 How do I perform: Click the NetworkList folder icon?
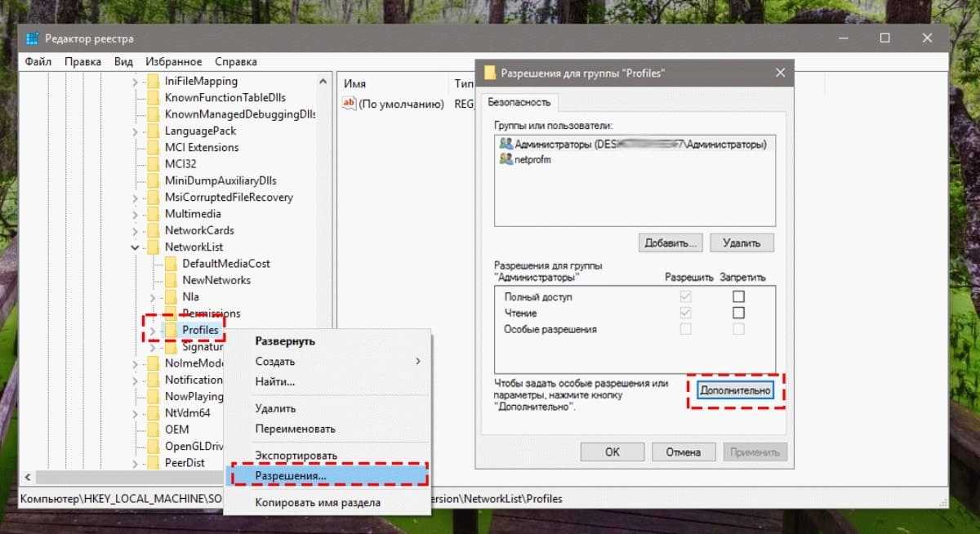[152, 247]
